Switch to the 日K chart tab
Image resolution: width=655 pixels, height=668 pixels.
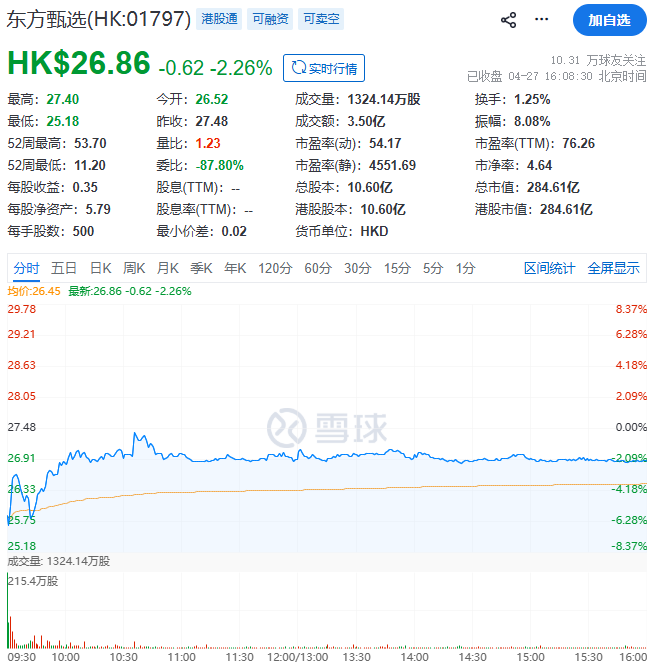pos(100,268)
